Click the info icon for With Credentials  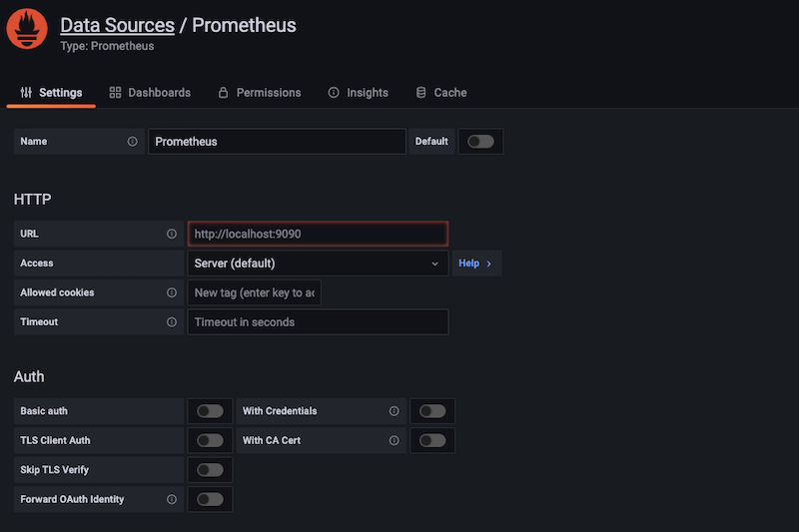tap(395, 411)
